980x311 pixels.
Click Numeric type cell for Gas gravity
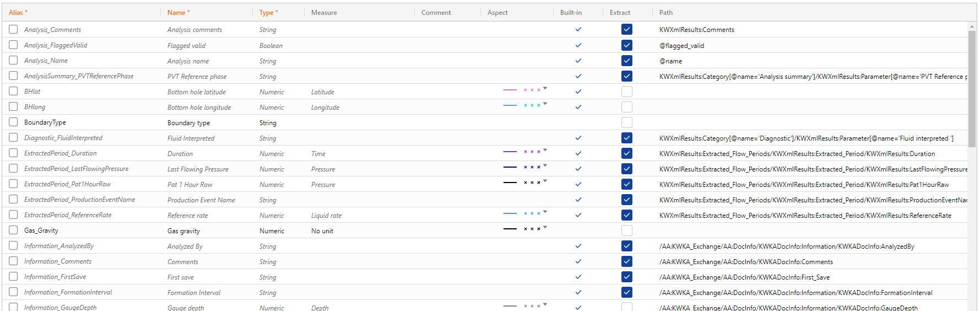point(272,230)
